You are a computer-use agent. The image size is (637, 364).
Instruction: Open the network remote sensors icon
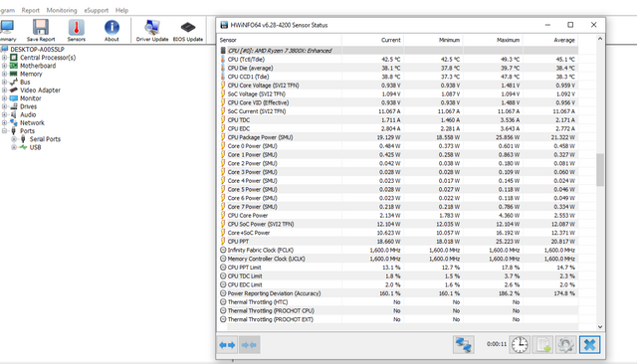click(463, 345)
